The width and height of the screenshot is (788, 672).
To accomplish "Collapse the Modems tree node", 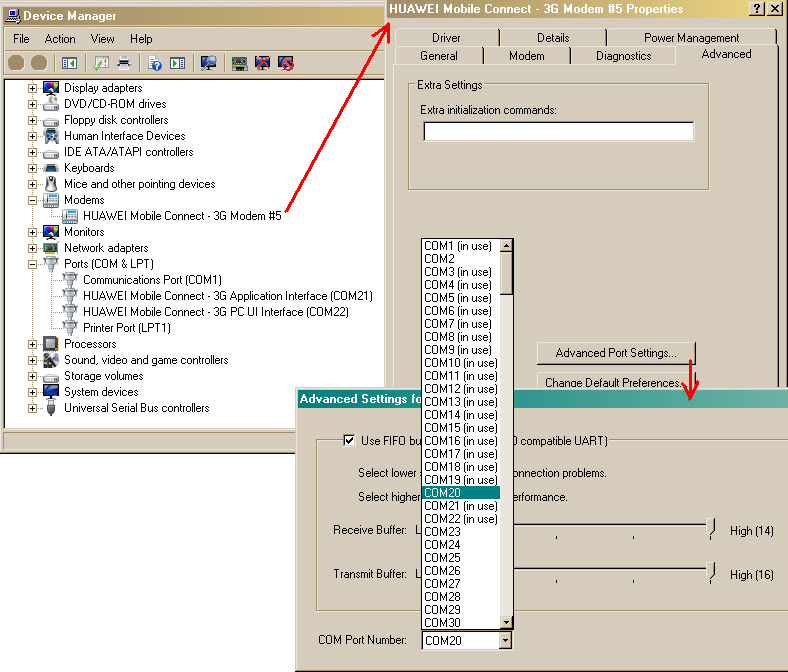I will pos(33,201).
